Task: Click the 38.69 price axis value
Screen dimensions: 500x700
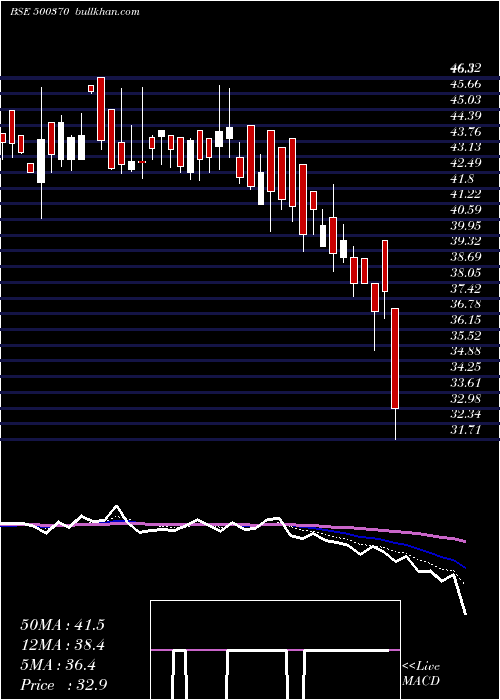Action: click(x=466, y=257)
